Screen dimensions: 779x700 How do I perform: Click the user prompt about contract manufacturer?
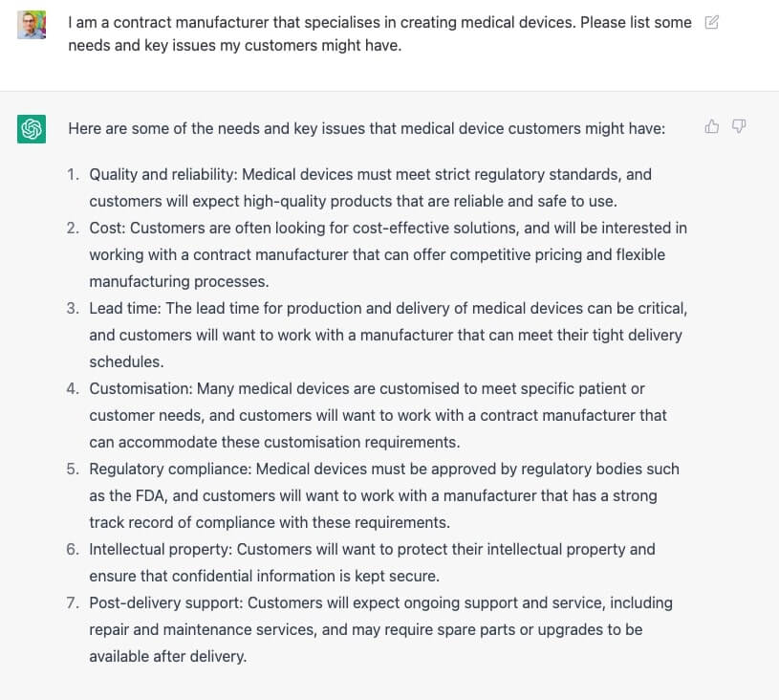[379, 33]
